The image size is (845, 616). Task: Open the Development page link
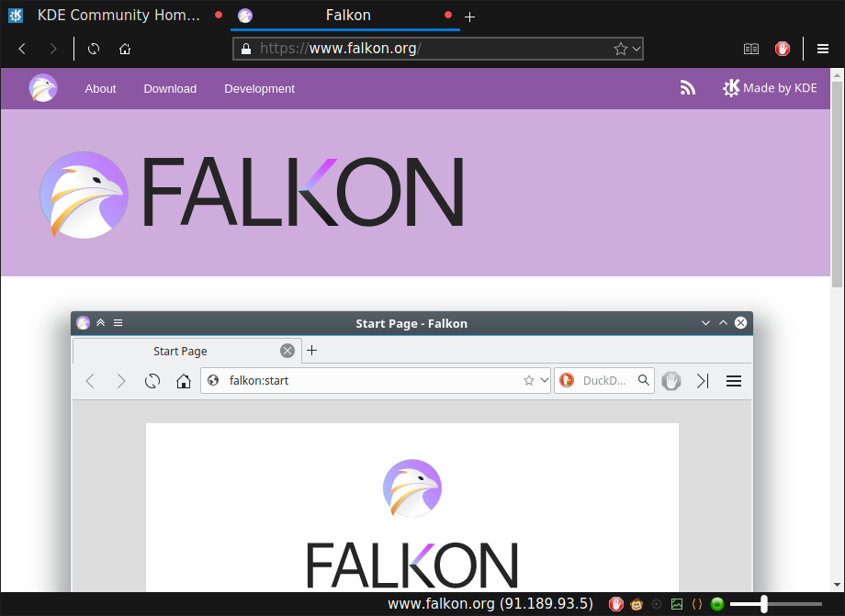tap(259, 89)
